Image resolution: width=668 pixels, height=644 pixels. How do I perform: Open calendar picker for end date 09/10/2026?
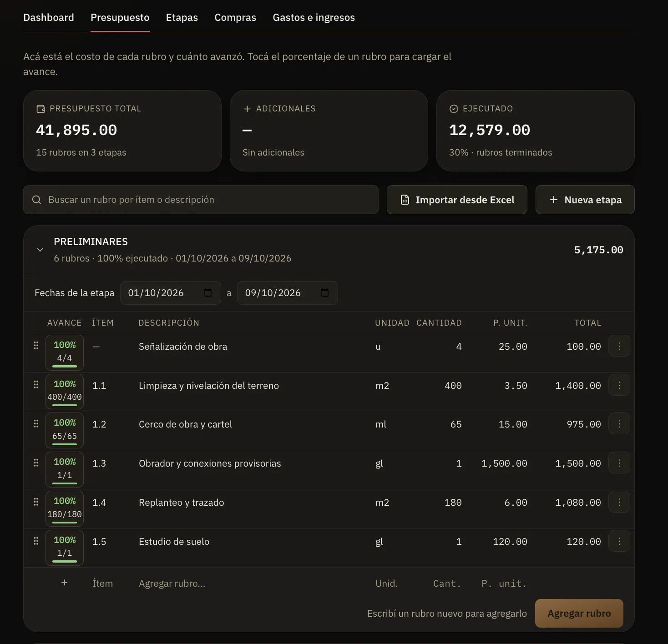(324, 292)
